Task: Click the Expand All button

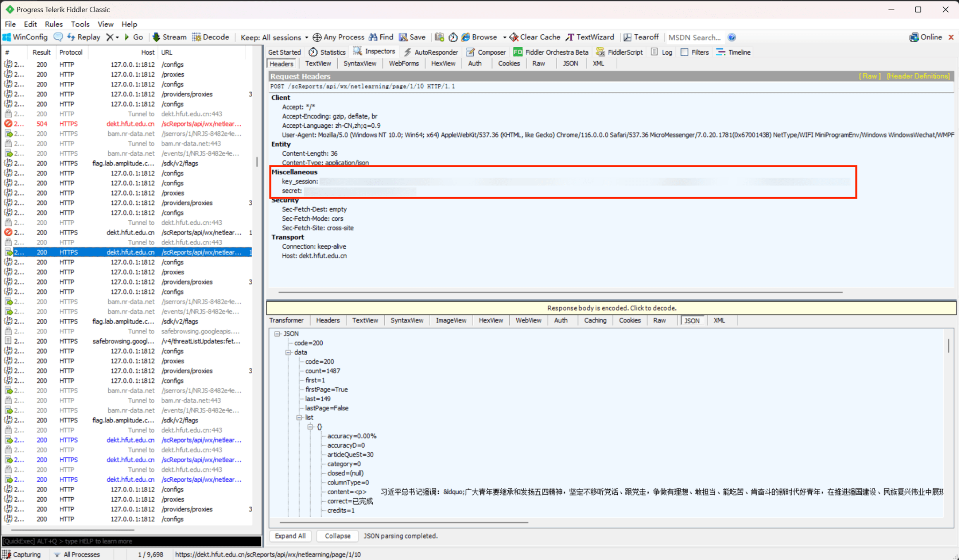Action: pyautogui.click(x=290, y=536)
